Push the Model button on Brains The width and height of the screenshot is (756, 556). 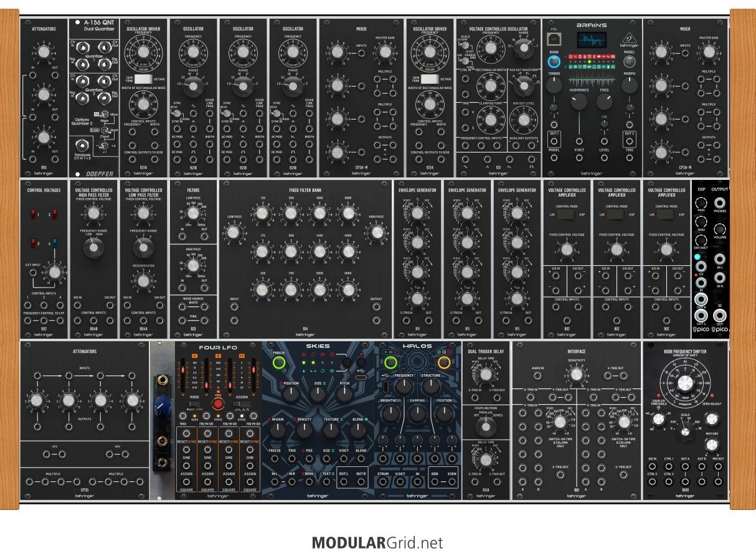pyautogui.click(x=629, y=62)
